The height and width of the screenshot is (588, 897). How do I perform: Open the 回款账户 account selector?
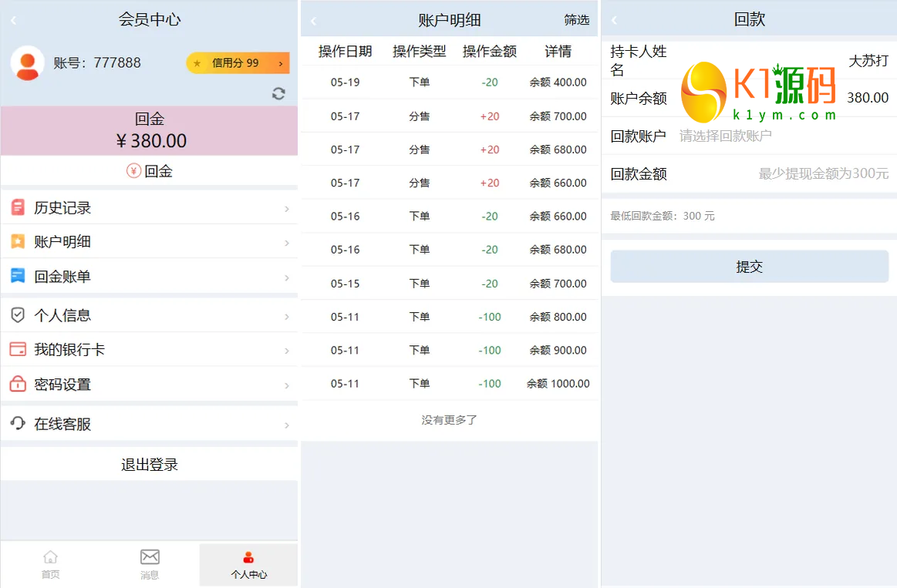coord(749,136)
